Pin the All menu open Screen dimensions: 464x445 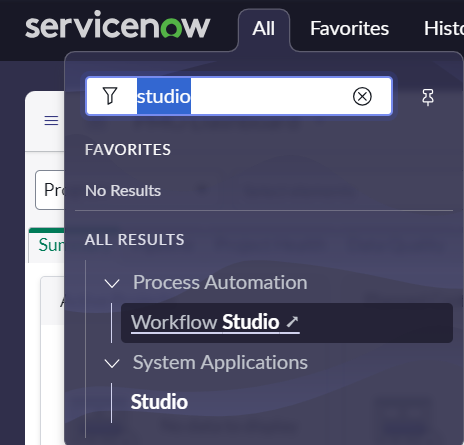tap(428, 97)
